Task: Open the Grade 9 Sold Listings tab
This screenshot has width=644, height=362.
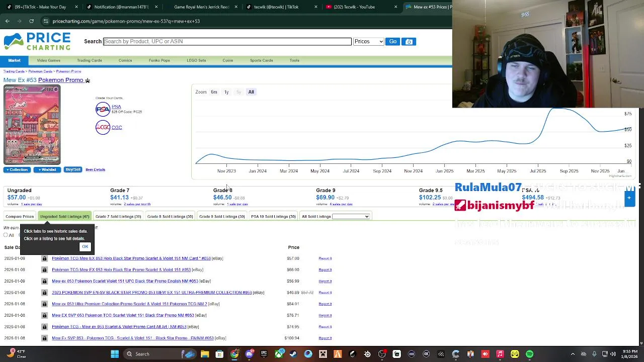Action: pos(222,217)
